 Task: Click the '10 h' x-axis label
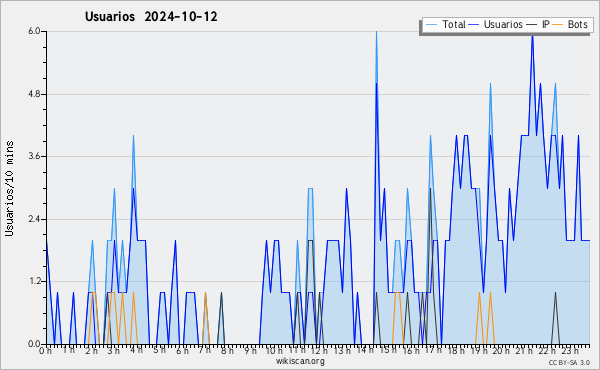pyautogui.click(x=274, y=351)
